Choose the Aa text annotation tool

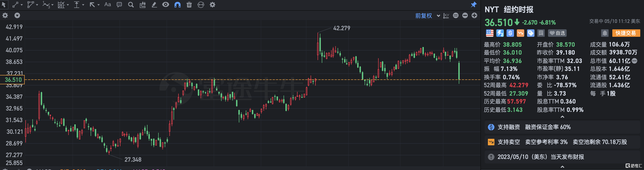[x=107, y=4]
